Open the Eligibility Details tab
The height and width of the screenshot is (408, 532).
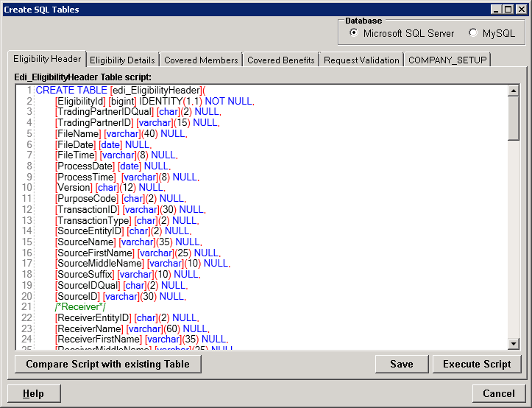[x=122, y=60]
